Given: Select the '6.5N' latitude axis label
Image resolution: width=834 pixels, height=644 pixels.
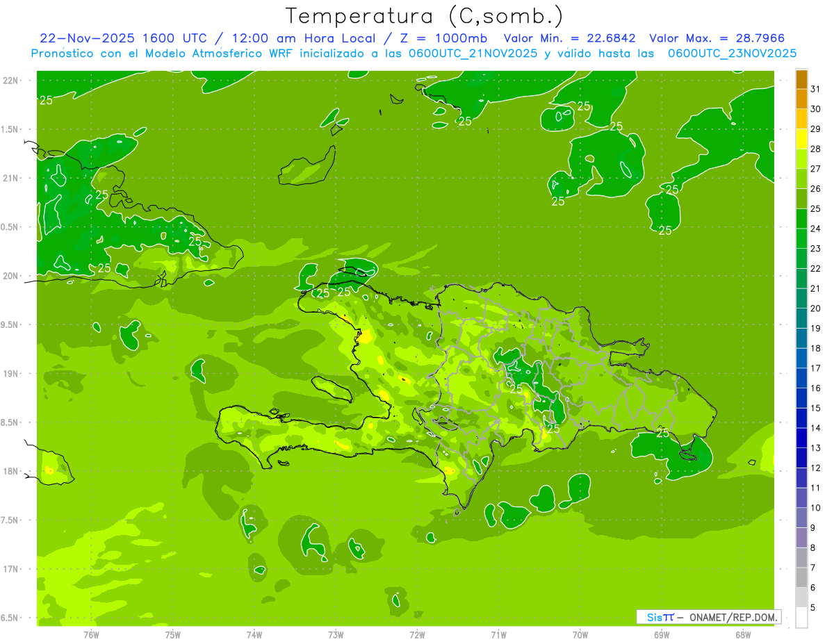Looking at the screenshot, I should (x=10, y=618).
